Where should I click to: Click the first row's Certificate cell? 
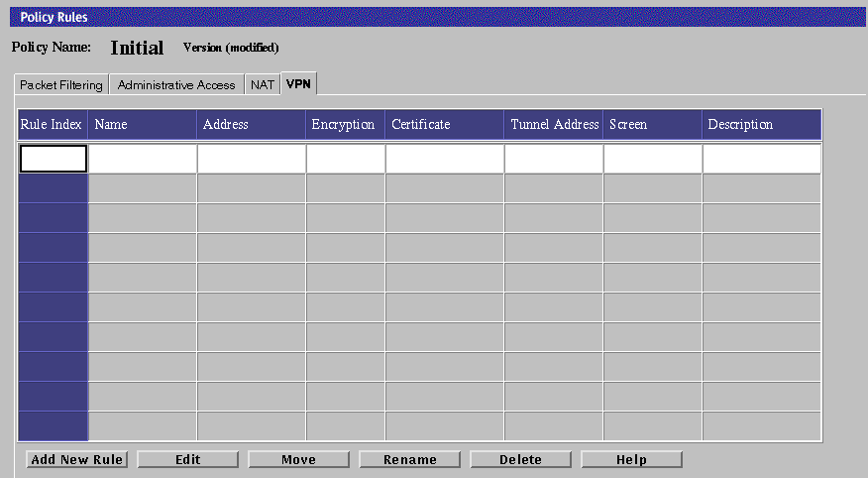(x=445, y=159)
